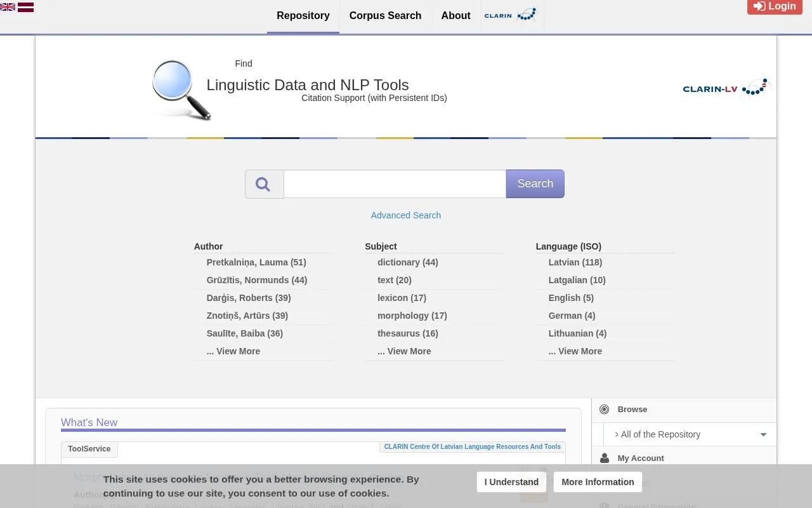The image size is (812, 508).
Task: Filter by subject lexicon (17)
Action: pyautogui.click(x=402, y=298)
